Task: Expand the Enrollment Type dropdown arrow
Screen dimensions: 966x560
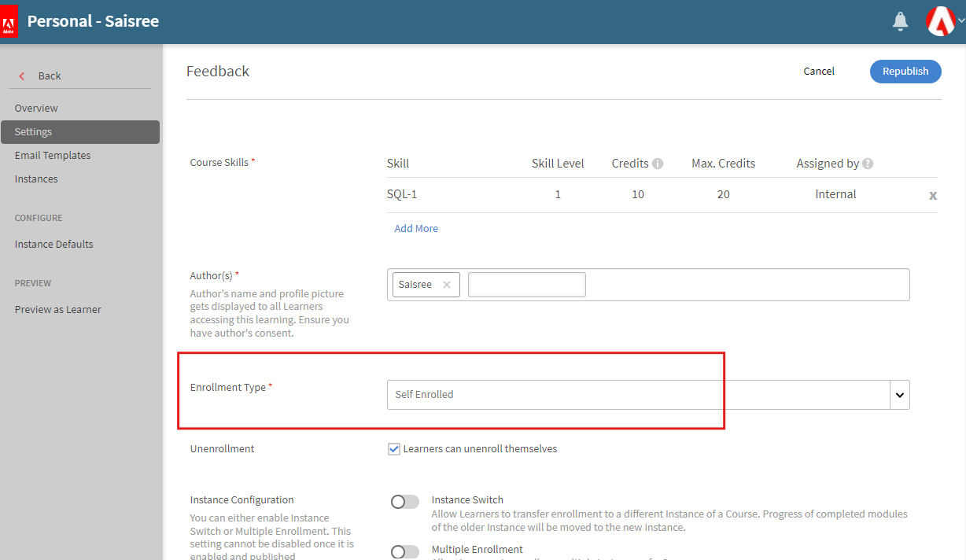Action: click(899, 395)
